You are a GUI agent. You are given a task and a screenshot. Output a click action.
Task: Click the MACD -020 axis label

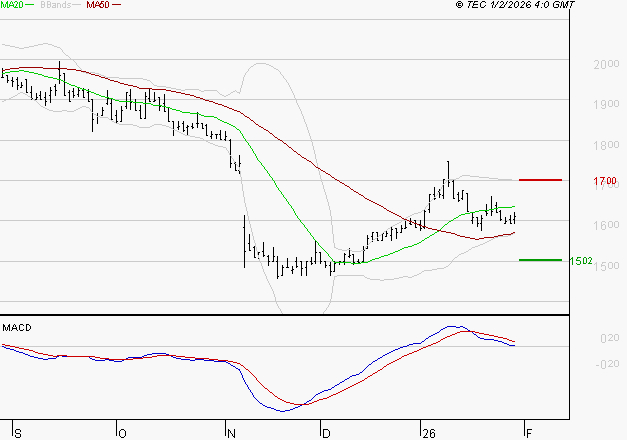coord(607,364)
